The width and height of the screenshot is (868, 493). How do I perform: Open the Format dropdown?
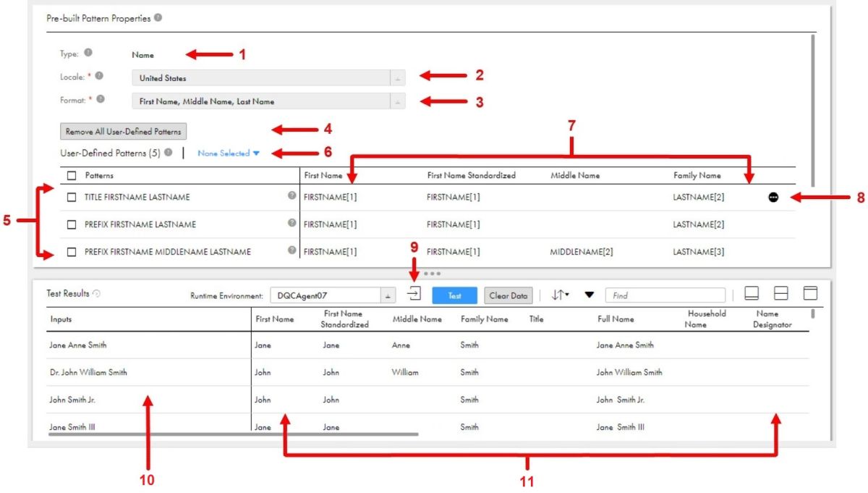tap(268, 101)
